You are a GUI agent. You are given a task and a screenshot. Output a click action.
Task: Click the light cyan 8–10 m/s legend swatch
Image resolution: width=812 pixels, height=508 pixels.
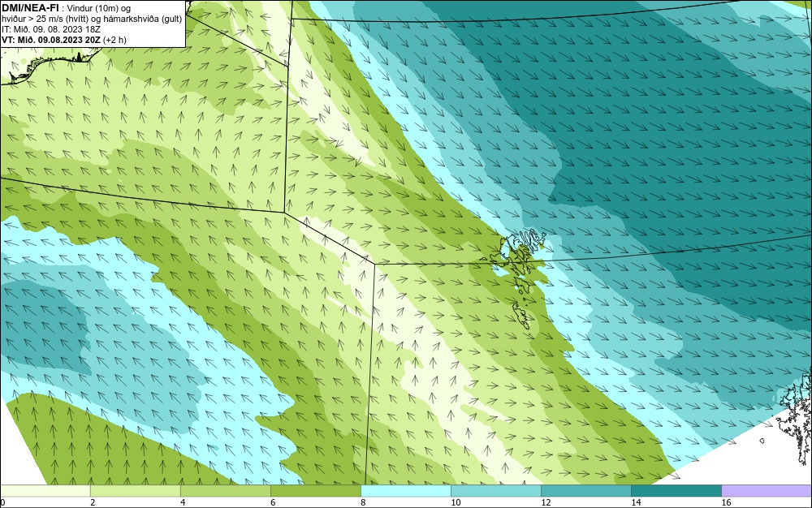[x=405, y=491]
